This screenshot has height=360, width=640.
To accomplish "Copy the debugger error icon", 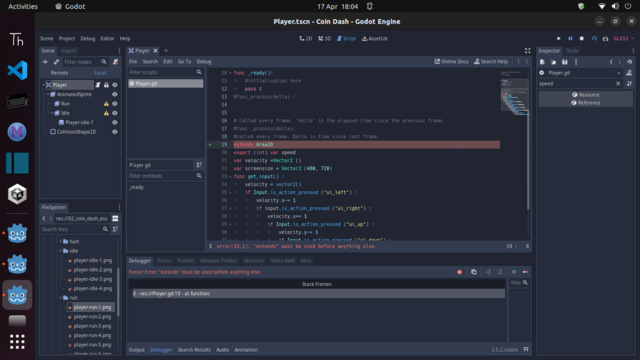I will (x=474, y=272).
